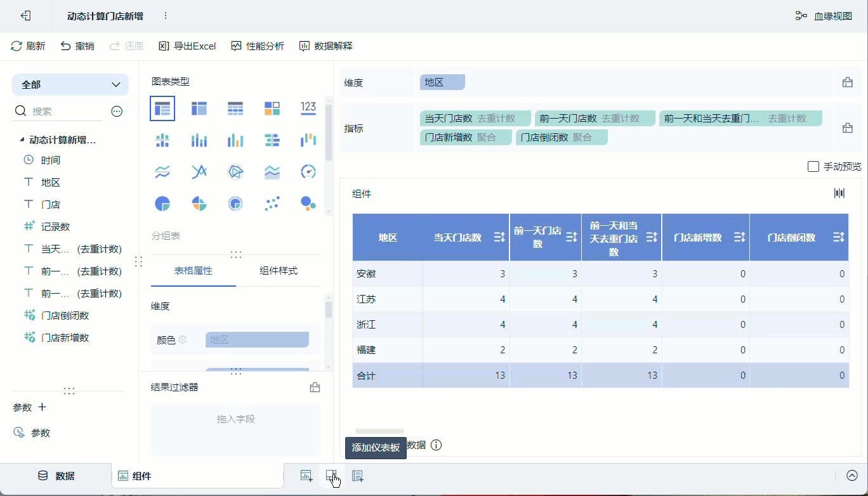Open the 门店倒闭数 聚合 indicator pill
868x496 pixels.
pos(562,137)
